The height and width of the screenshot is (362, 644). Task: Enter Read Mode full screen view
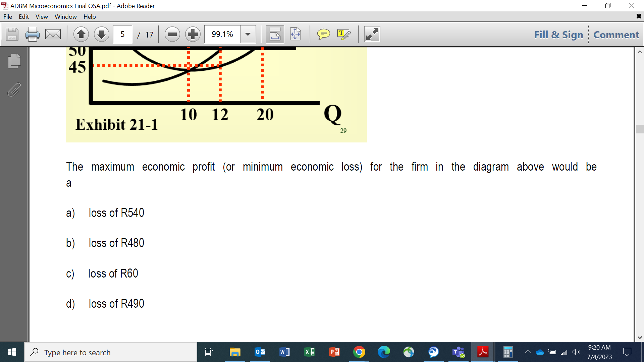(372, 34)
